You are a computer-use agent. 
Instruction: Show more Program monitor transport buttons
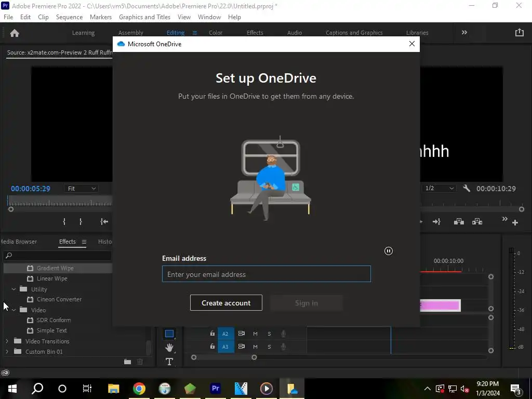point(504,219)
